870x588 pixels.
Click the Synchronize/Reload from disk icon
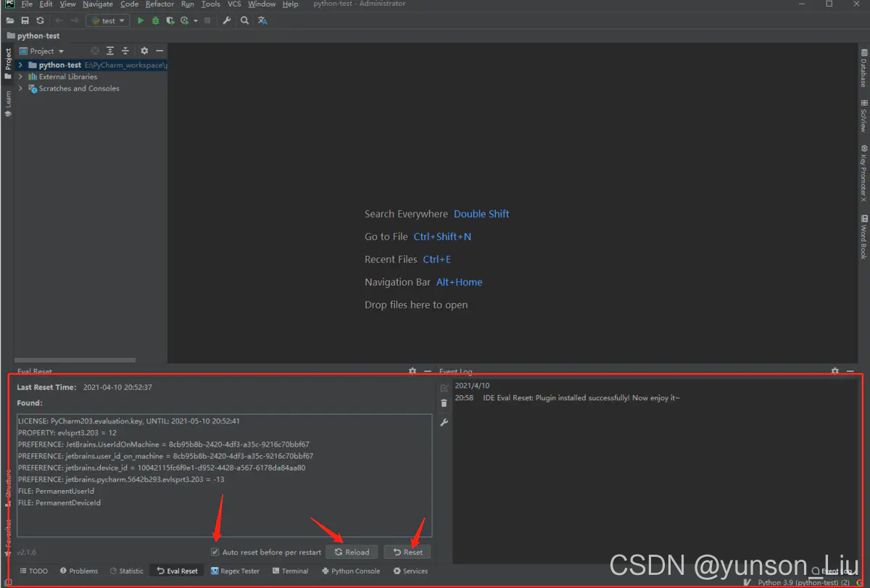click(40, 21)
